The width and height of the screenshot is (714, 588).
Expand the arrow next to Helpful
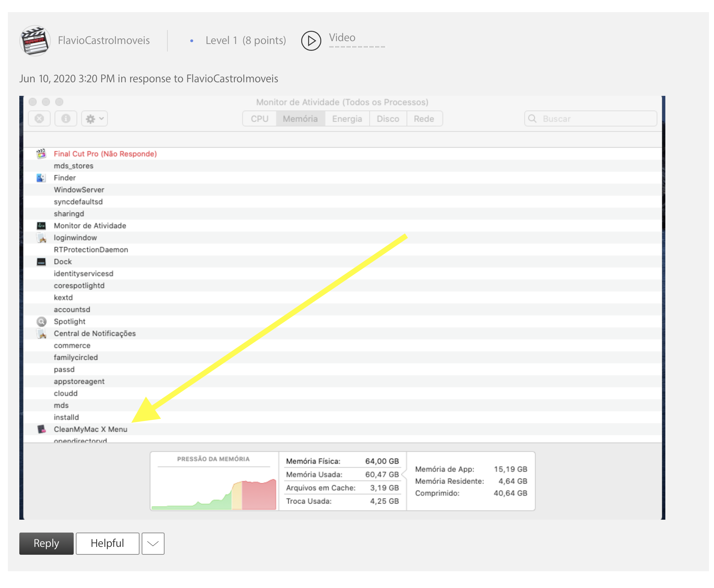click(153, 544)
